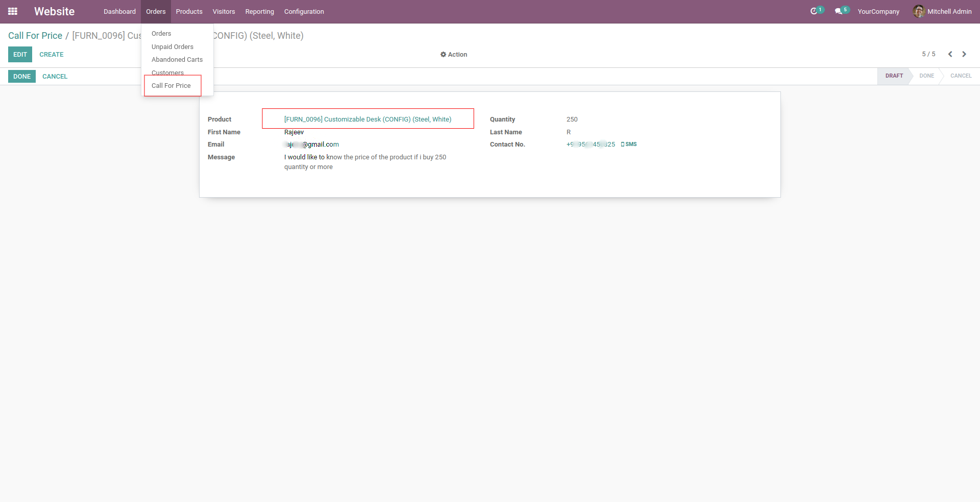Select Abandoned Carts menu entry
The image size is (980, 502).
pyautogui.click(x=177, y=60)
